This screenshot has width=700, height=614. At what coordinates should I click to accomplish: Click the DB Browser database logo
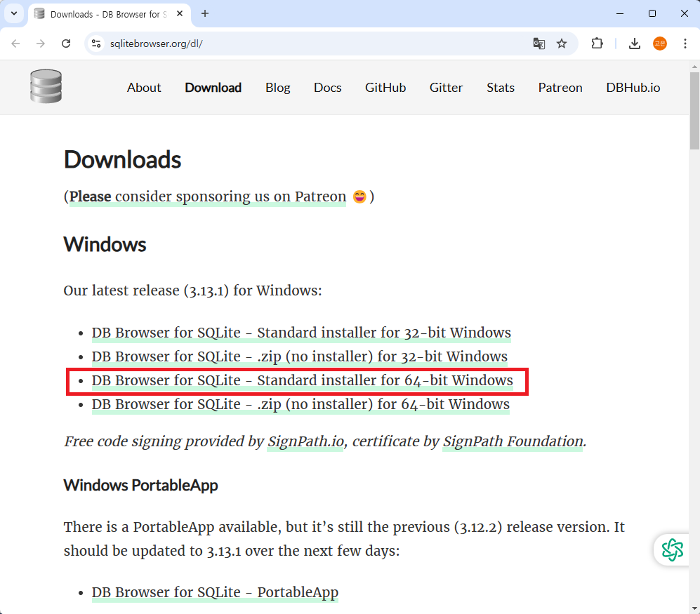pyautogui.click(x=46, y=86)
